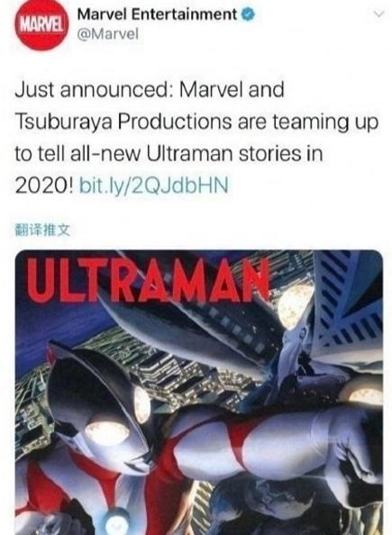The height and width of the screenshot is (535, 392).
Task: Open the Ultraman cover image
Action: tap(199, 393)
